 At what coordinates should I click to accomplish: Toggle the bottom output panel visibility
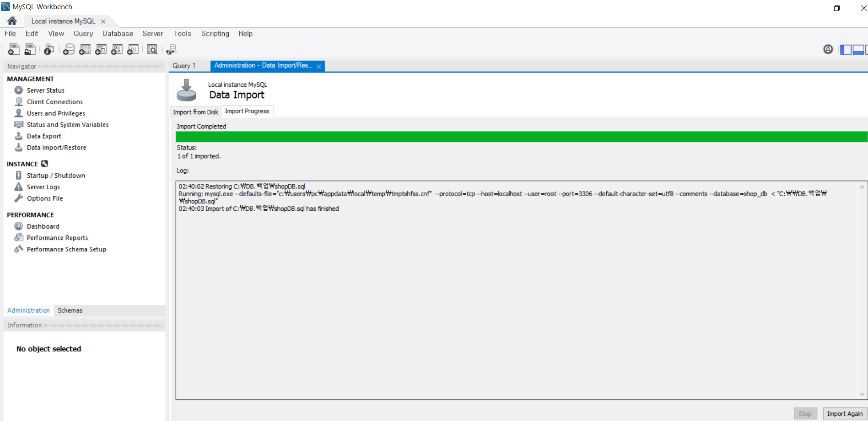[858, 50]
